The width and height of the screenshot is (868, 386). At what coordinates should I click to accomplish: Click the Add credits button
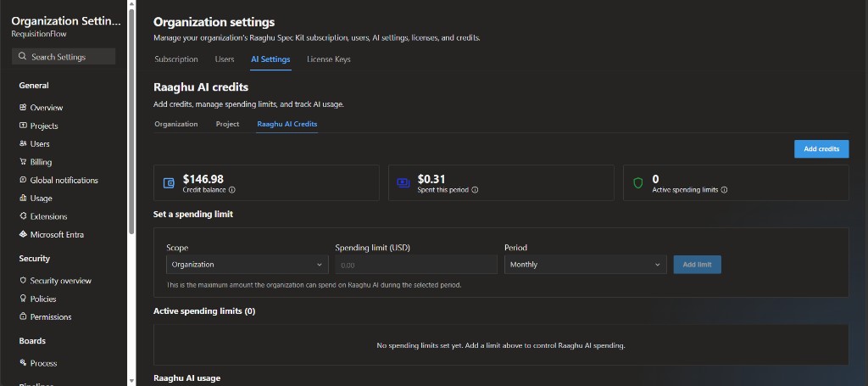821,149
